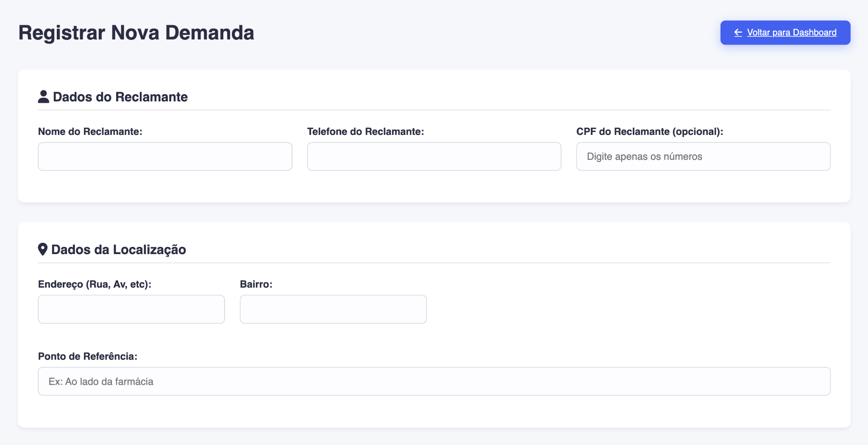This screenshot has width=868, height=445.
Task: Click the Endereço (Rua, Av, etc) label
Action: 95,284
